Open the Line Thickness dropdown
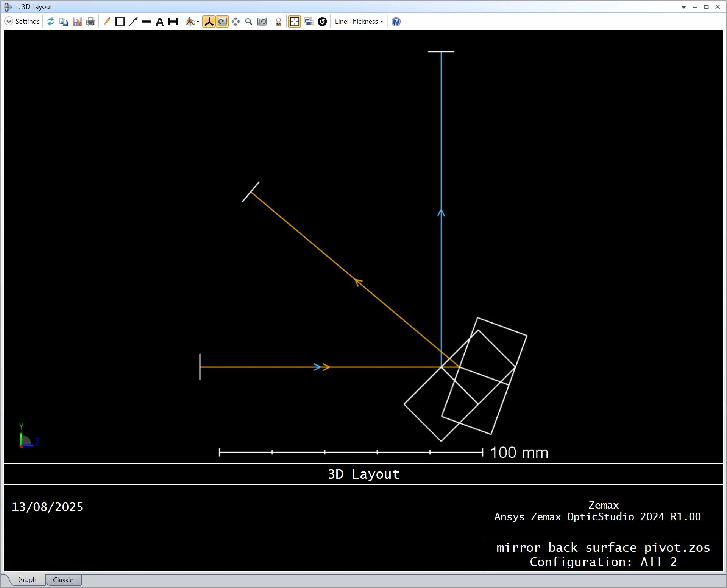 click(x=359, y=22)
